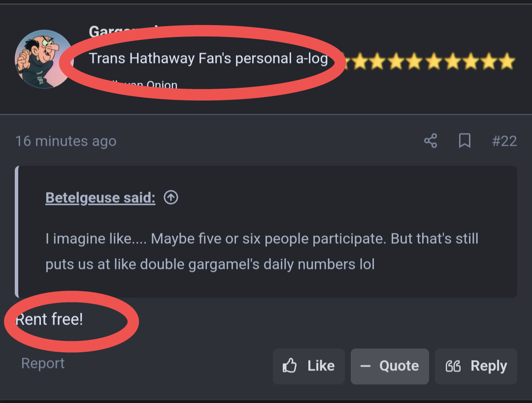The height and width of the screenshot is (403, 532).
Task: Open the #22 post number link
Action: pos(504,141)
